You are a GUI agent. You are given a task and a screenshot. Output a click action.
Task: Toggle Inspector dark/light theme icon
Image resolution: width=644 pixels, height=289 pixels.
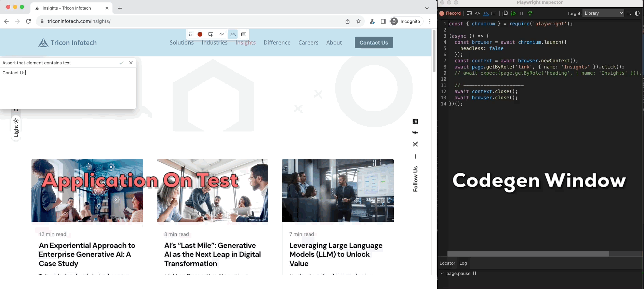(637, 13)
